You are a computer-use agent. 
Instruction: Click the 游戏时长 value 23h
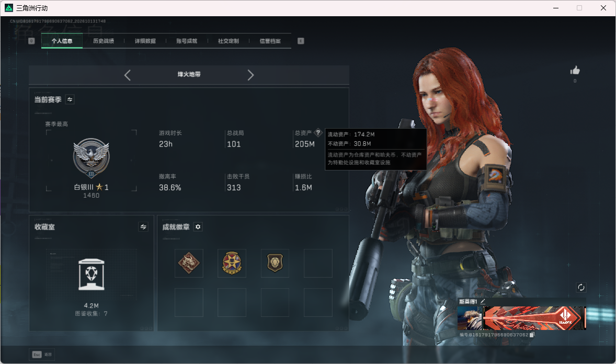point(166,144)
